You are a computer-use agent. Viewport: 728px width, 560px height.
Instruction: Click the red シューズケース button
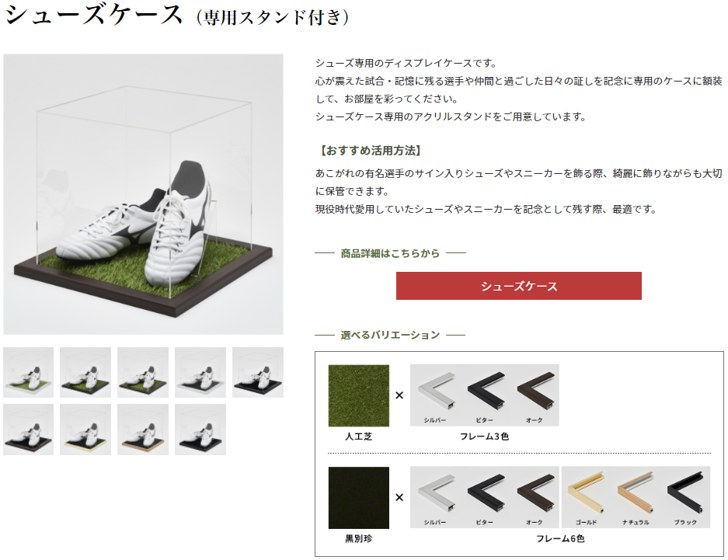tap(518, 286)
